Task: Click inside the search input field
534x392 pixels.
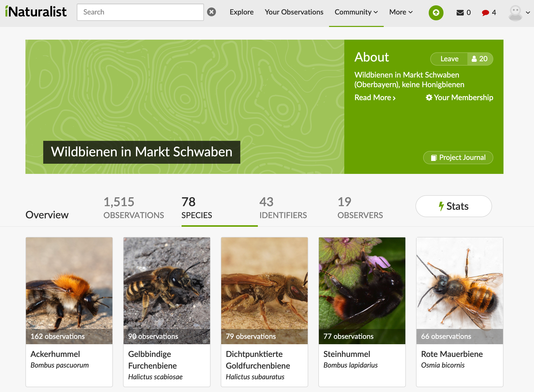Action: coord(140,12)
